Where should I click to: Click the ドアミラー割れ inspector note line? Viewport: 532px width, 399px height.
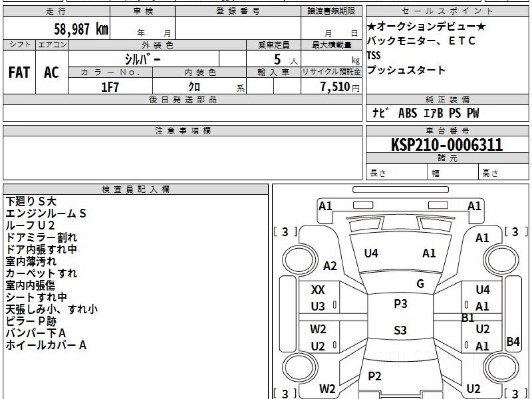(41, 237)
